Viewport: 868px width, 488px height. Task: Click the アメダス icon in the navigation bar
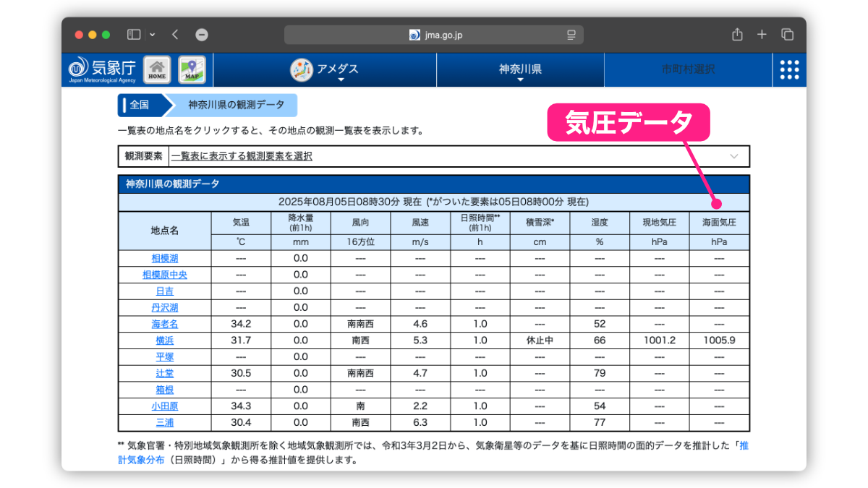302,69
